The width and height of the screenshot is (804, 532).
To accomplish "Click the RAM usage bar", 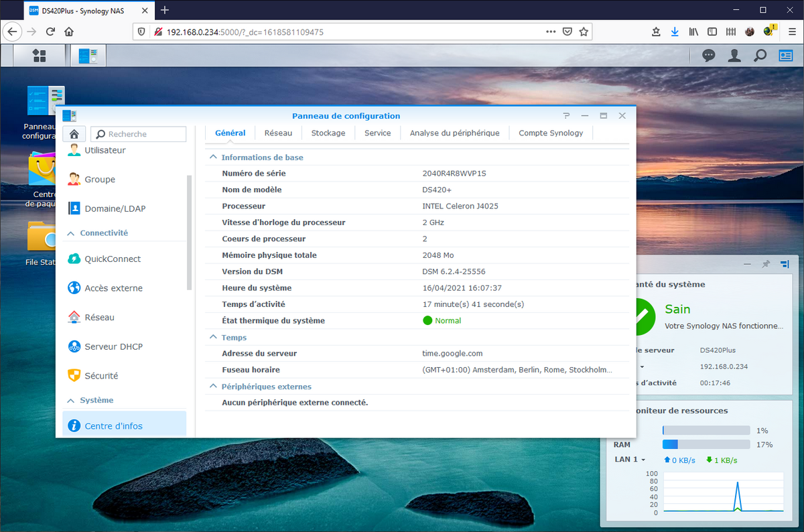I will [x=706, y=444].
